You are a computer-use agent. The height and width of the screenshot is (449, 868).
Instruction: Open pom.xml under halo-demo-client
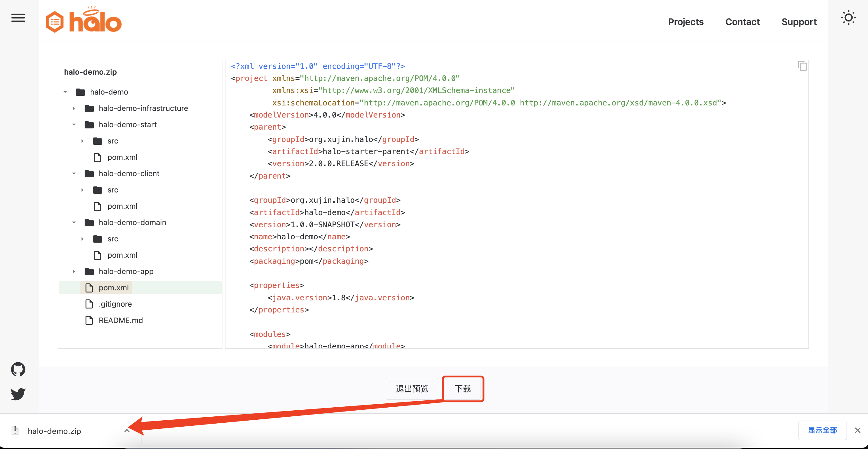click(122, 206)
